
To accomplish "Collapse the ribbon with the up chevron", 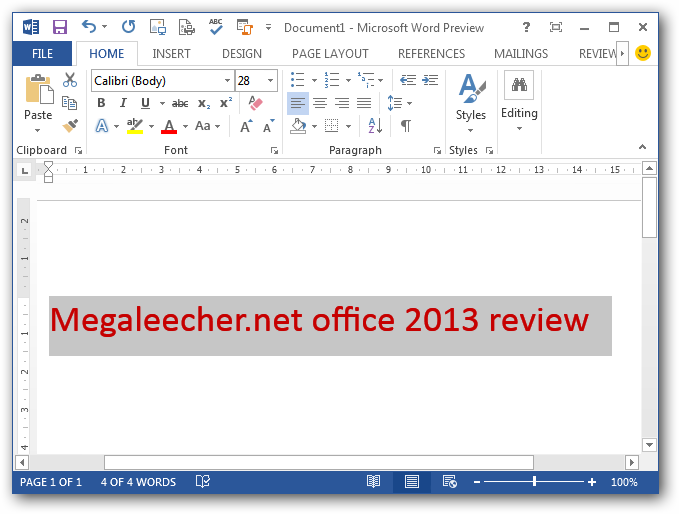I will [642, 147].
